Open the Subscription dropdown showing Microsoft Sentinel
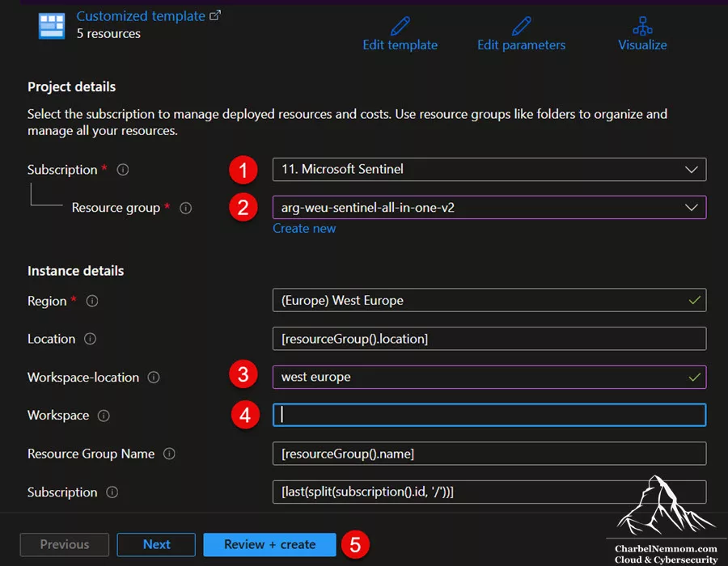Viewport: 728px width, 566px height. 489,169
